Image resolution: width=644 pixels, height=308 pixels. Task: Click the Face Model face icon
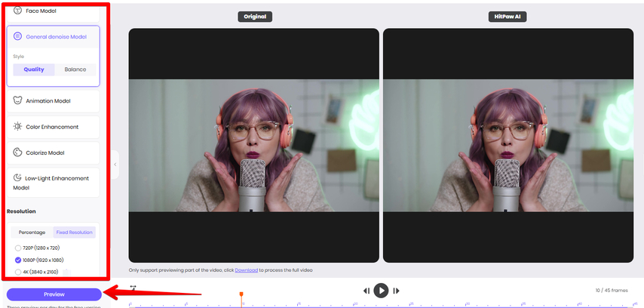click(17, 11)
